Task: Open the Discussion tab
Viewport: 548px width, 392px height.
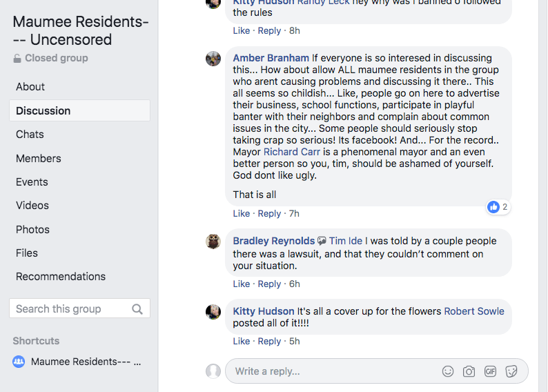Action: pyautogui.click(x=43, y=110)
